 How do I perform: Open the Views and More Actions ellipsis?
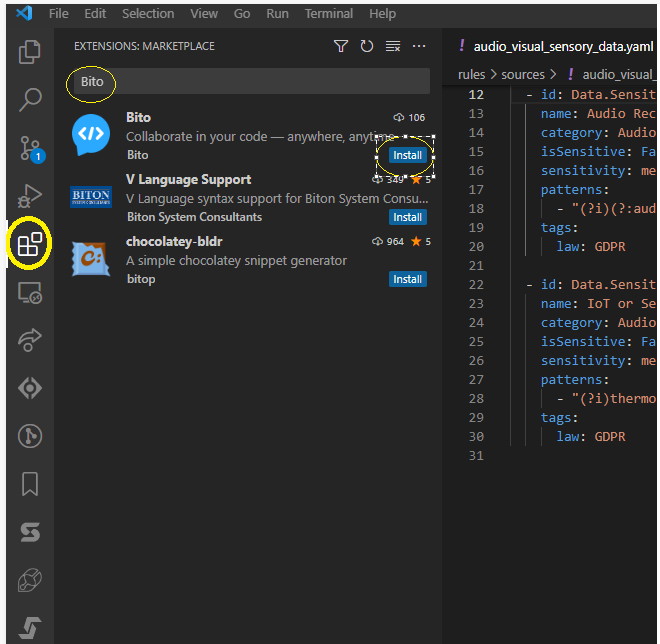pyautogui.click(x=419, y=46)
